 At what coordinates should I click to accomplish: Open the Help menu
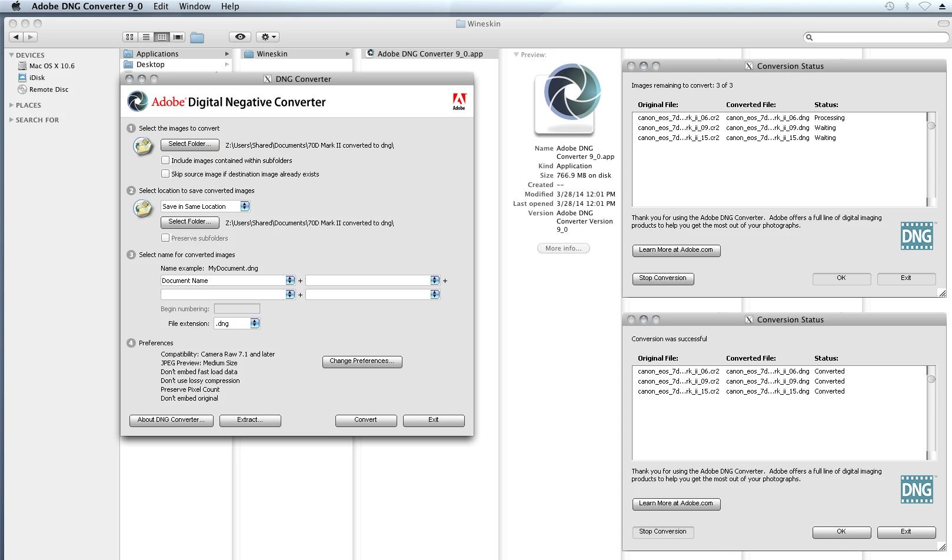(230, 6)
